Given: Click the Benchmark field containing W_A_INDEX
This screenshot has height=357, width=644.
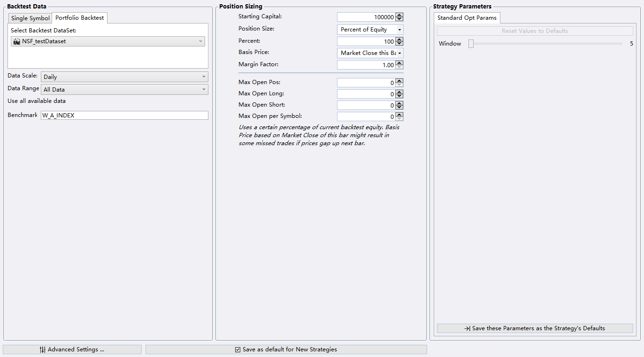Looking at the screenshot, I should (x=124, y=115).
